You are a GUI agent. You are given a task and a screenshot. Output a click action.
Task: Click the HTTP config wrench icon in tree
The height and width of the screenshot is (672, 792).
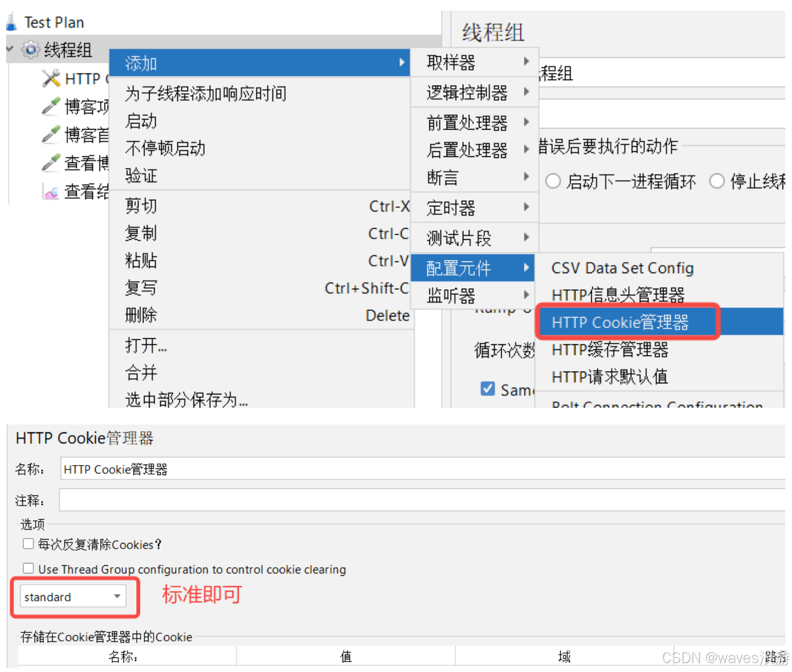51,78
